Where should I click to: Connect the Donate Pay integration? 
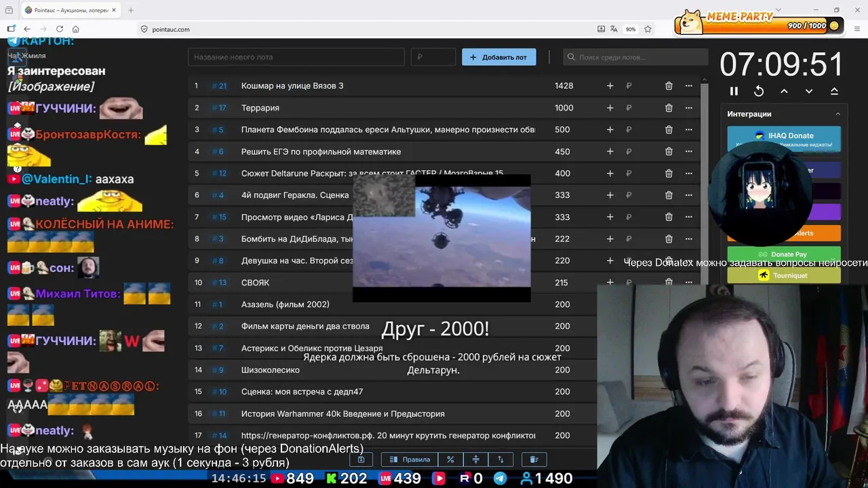pos(784,254)
